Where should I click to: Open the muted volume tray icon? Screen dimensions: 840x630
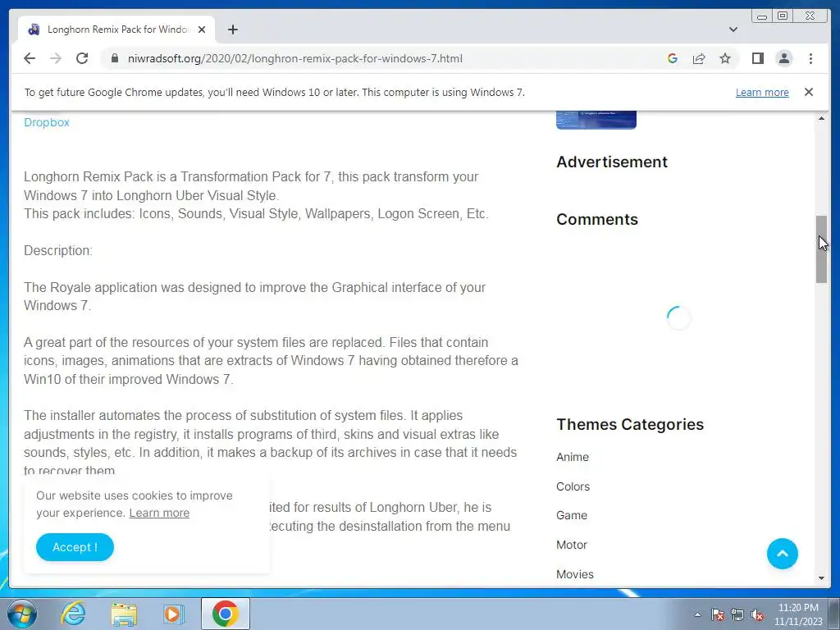(757, 614)
